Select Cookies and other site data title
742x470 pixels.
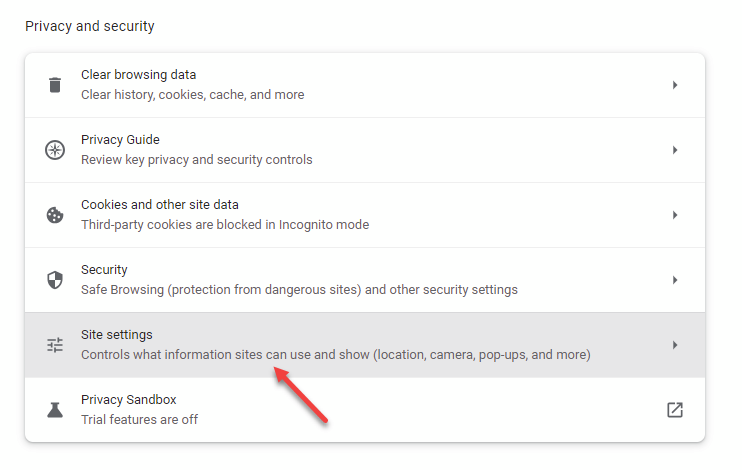point(160,204)
